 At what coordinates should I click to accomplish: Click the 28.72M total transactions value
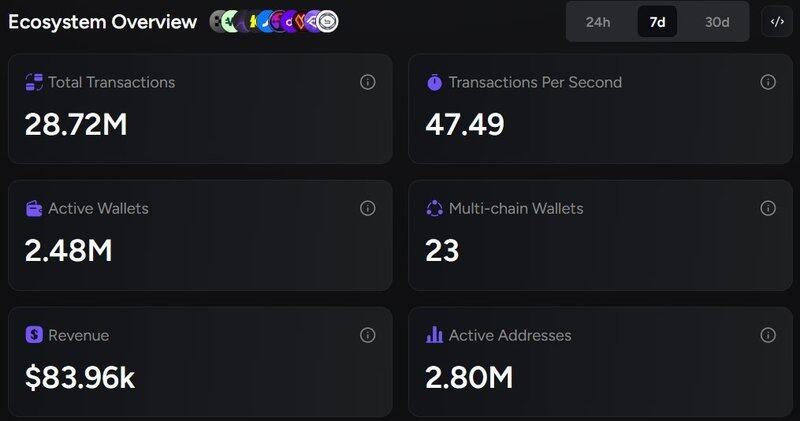[76, 124]
